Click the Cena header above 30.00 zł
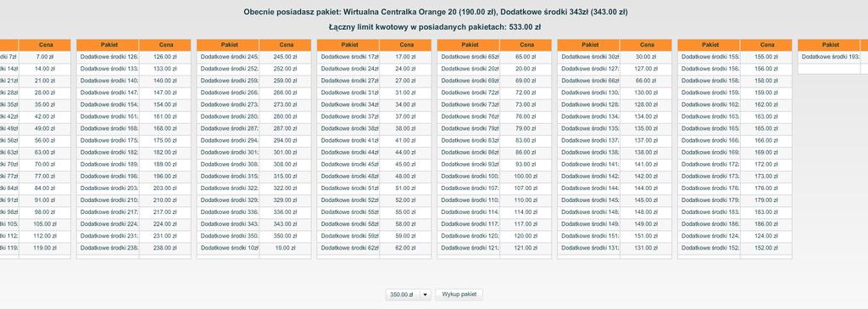Viewport: 868px width, 309px height. pos(645,45)
